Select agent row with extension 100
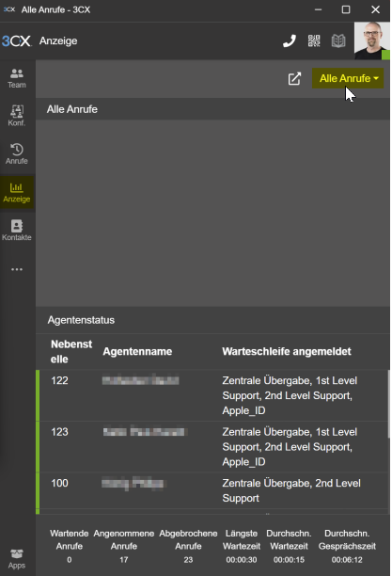The width and height of the screenshot is (392, 576). pyautogui.click(x=212, y=490)
